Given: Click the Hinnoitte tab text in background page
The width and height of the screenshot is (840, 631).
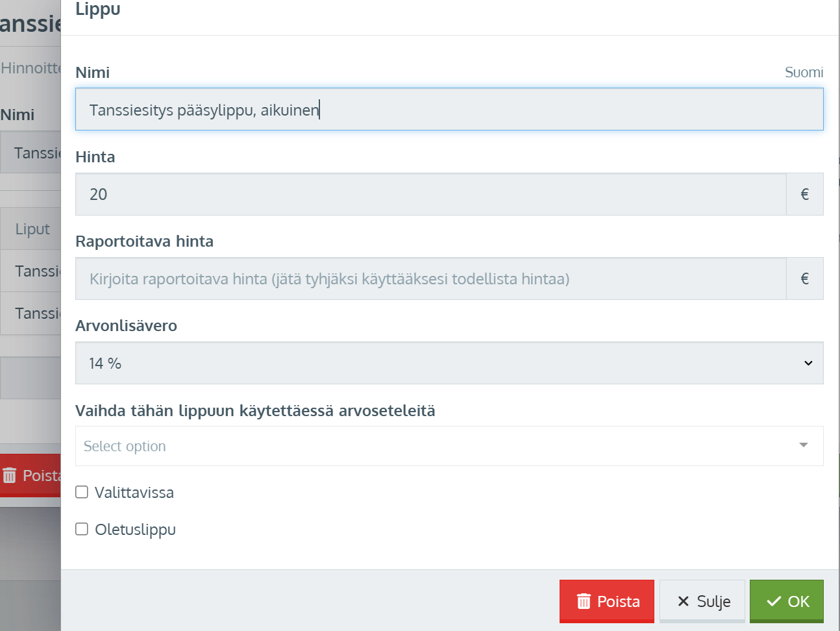Looking at the screenshot, I should pyautogui.click(x=31, y=68).
